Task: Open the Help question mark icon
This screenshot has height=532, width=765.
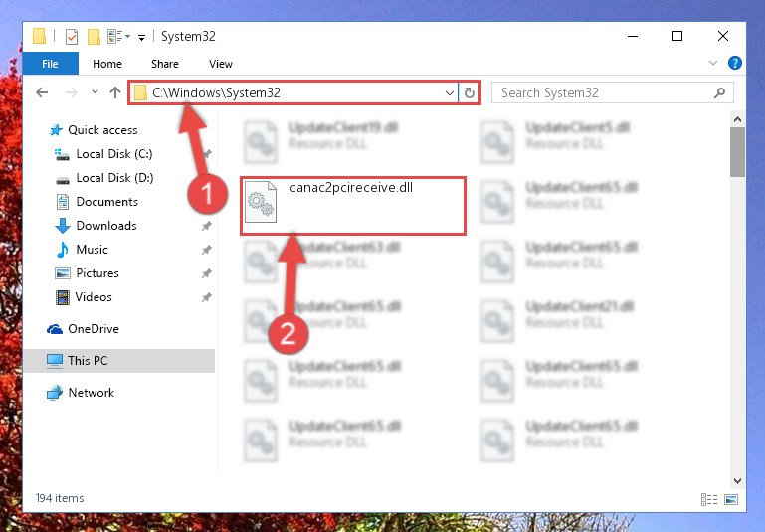Action: (x=735, y=63)
